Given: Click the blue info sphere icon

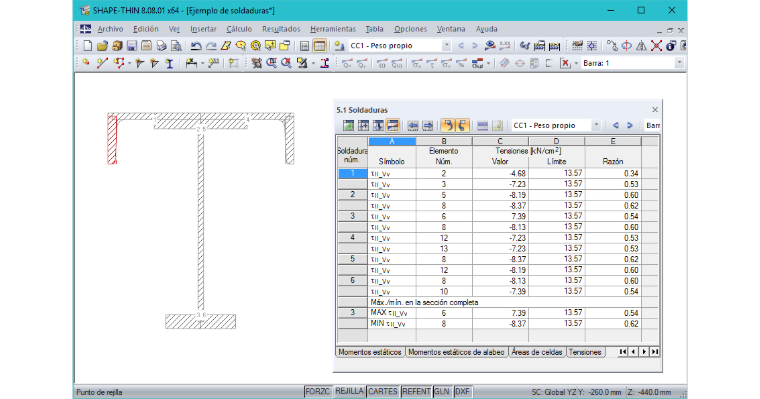Looking at the screenshot, I should tap(670, 46).
